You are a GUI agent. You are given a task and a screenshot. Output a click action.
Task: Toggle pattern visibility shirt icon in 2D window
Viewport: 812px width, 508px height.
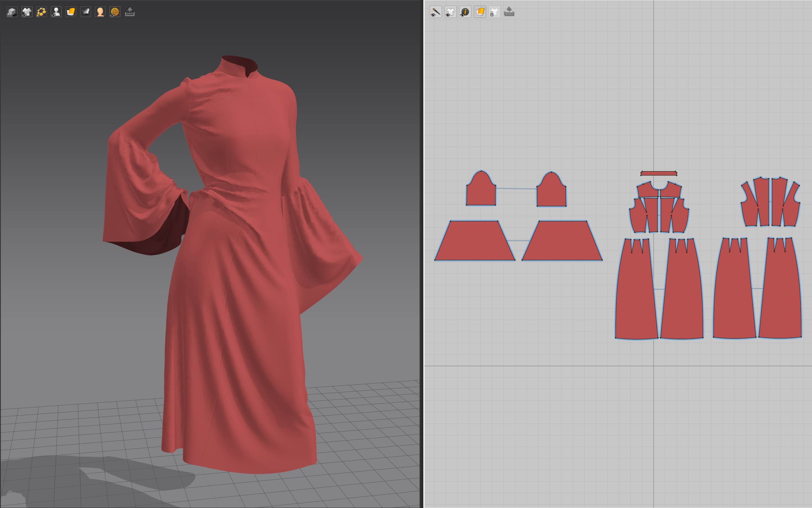450,12
